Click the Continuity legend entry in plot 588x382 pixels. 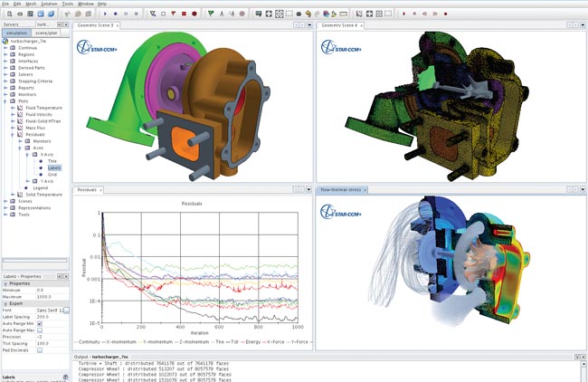coord(88,342)
